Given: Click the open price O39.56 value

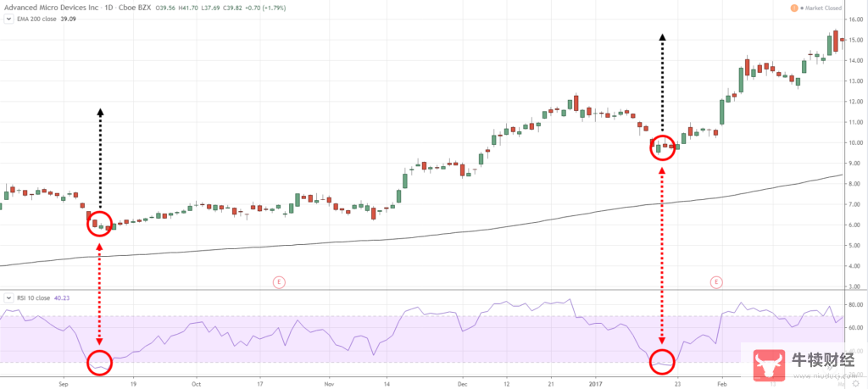Looking at the screenshot, I should pos(165,8).
